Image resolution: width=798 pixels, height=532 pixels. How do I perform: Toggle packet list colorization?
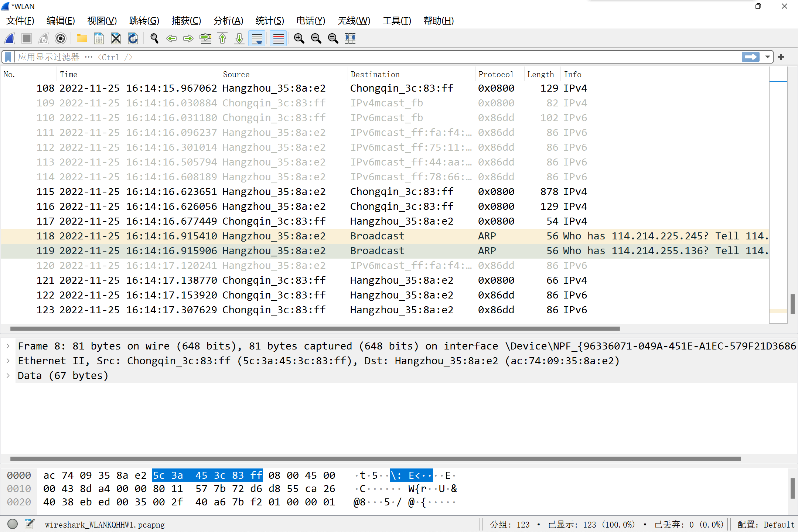click(278, 38)
